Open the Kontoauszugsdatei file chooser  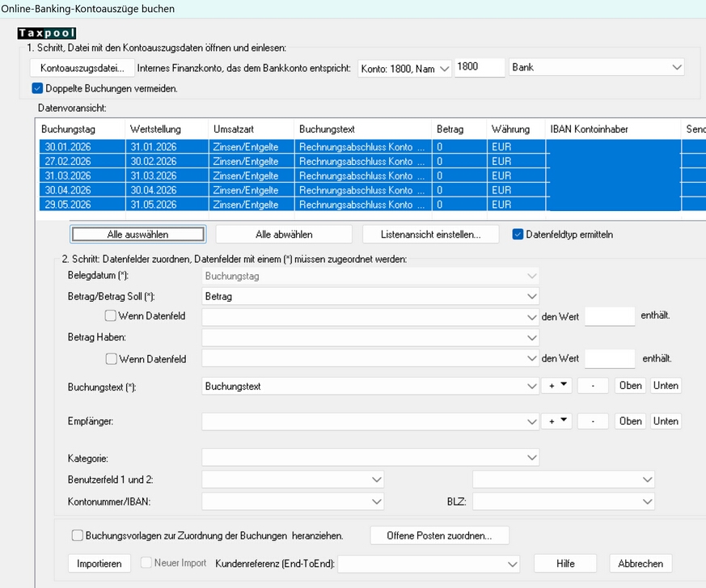[82, 68]
